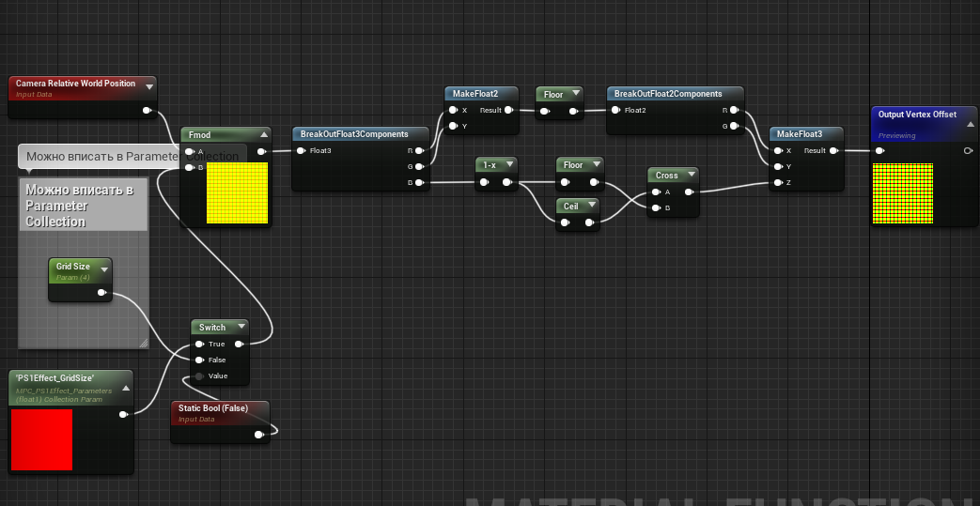Click the yellow Fmod node preview
This screenshot has width=980, height=506.
[237, 193]
